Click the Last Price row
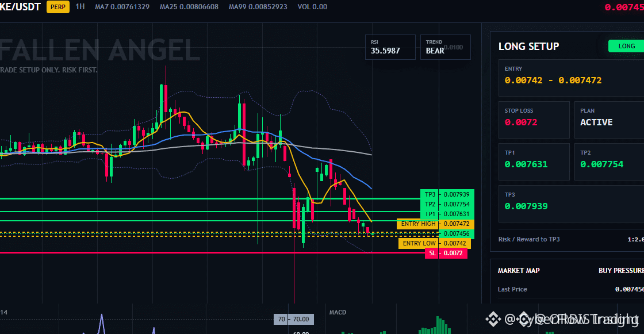644x334 pixels. [x=572, y=289]
